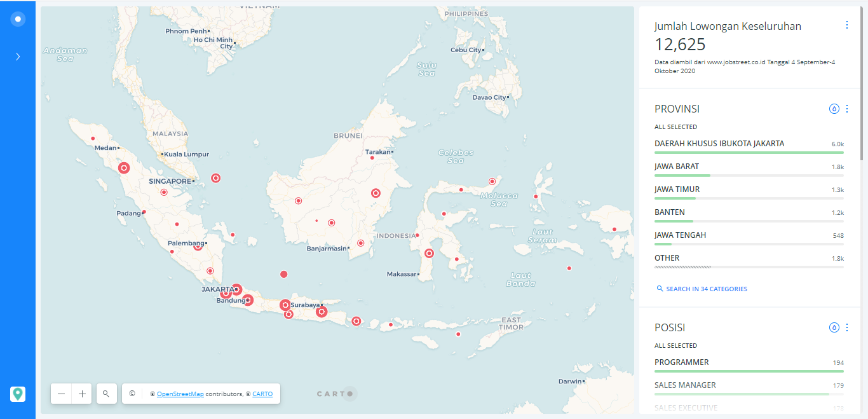Open the Jumlah Lowongan Keseluruhan options menu
Image resolution: width=868 pixels, height=419 pixels.
click(847, 25)
